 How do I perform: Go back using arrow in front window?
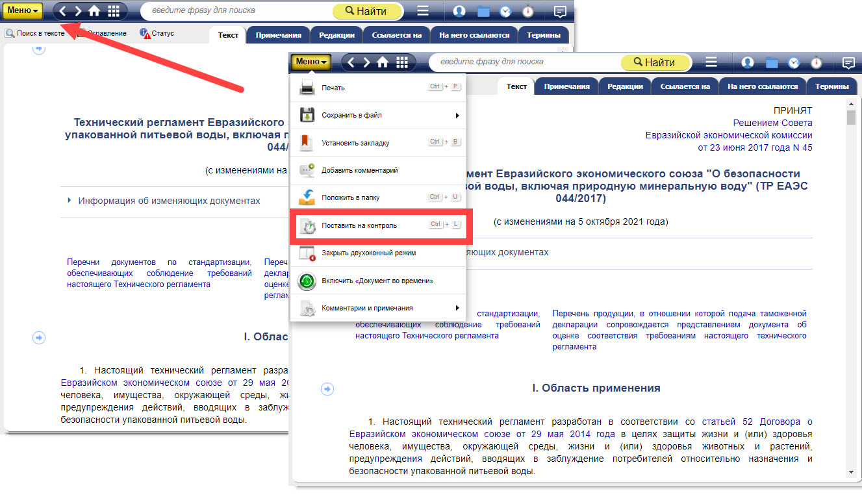point(351,62)
